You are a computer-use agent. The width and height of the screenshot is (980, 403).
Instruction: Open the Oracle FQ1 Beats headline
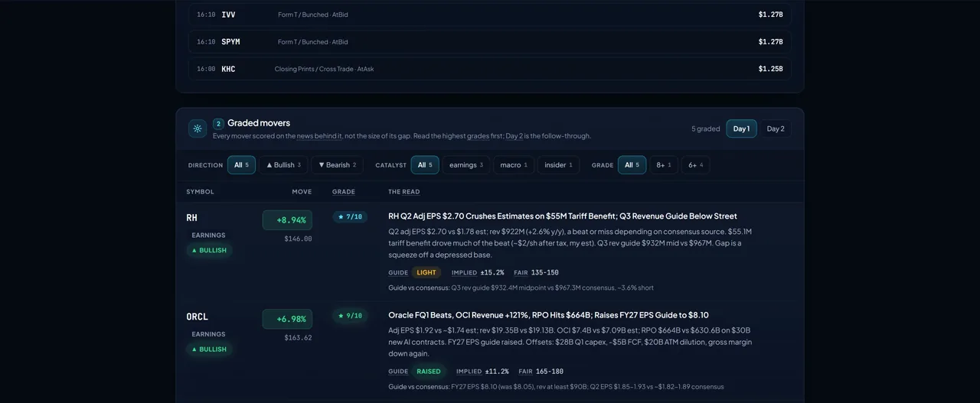pos(548,314)
